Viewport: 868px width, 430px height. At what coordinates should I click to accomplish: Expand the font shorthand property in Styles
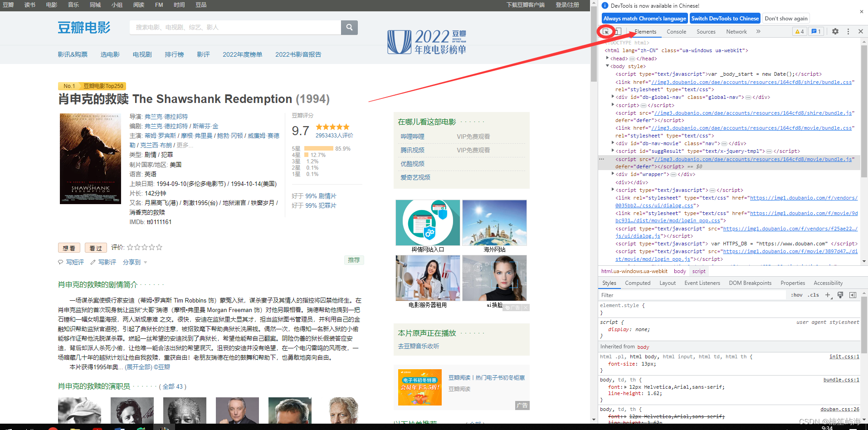click(x=626, y=387)
